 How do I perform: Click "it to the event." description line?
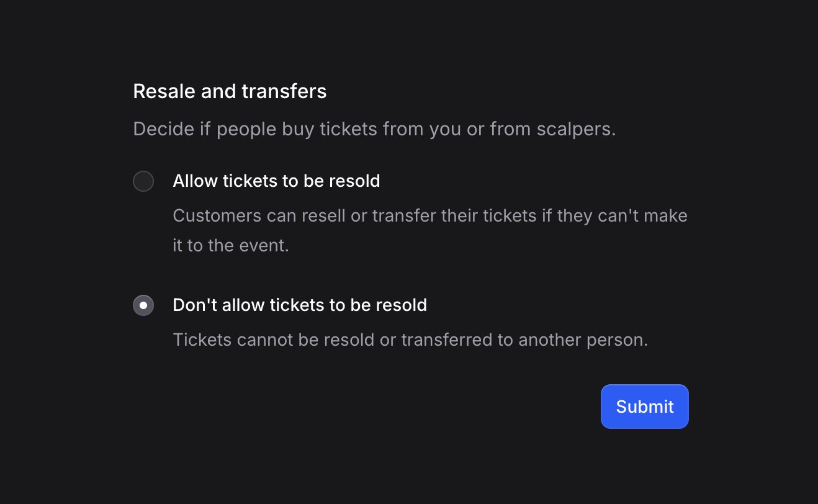pyautogui.click(x=231, y=245)
